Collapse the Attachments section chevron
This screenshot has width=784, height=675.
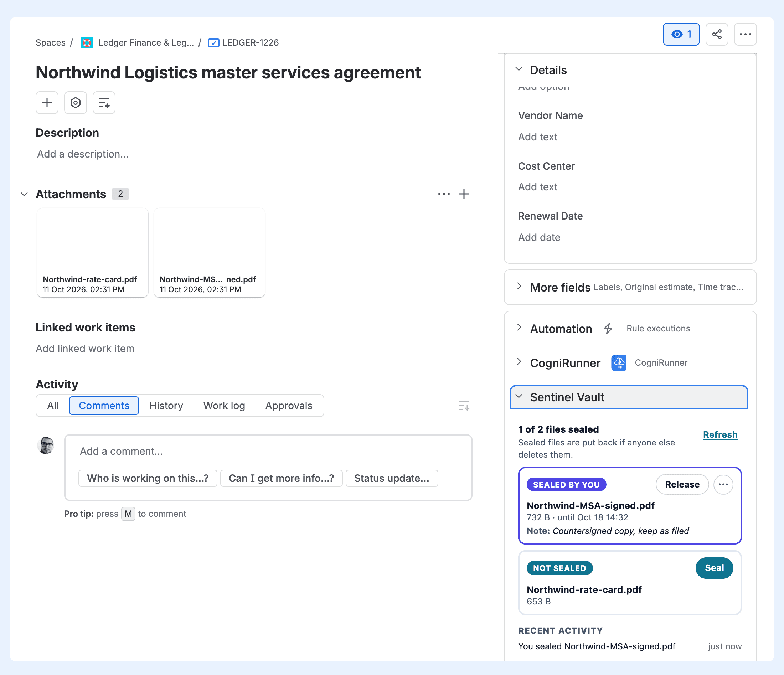(24, 194)
